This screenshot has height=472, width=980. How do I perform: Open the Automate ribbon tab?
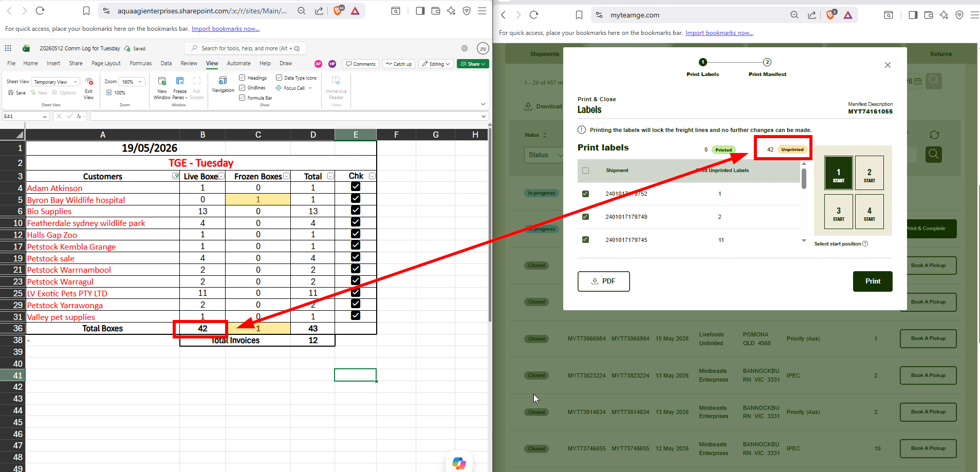point(239,64)
